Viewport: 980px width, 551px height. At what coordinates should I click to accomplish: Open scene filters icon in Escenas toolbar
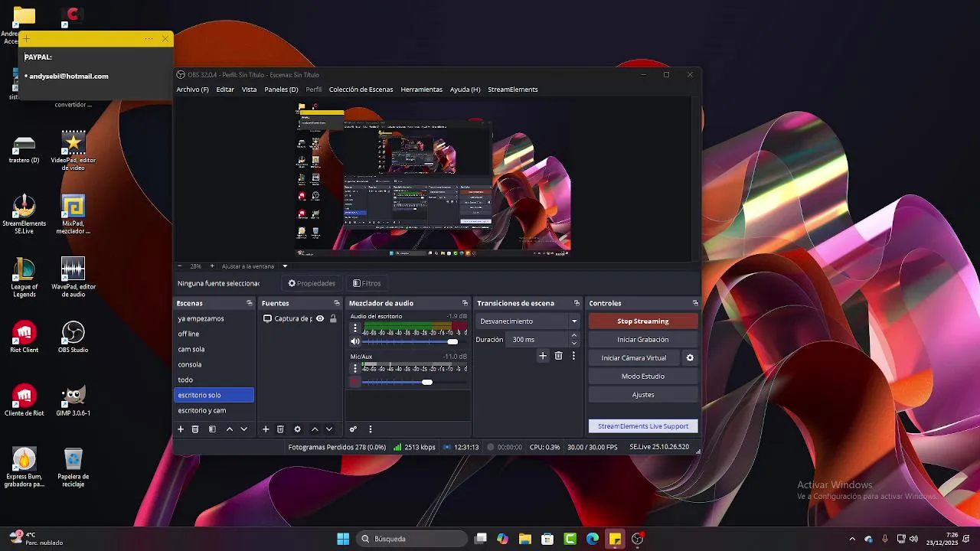click(x=212, y=429)
